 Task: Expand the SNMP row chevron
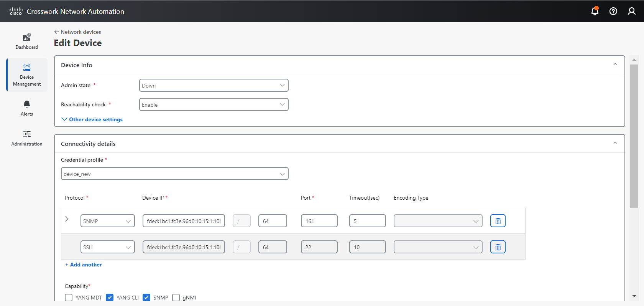click(x=67, y=219)
